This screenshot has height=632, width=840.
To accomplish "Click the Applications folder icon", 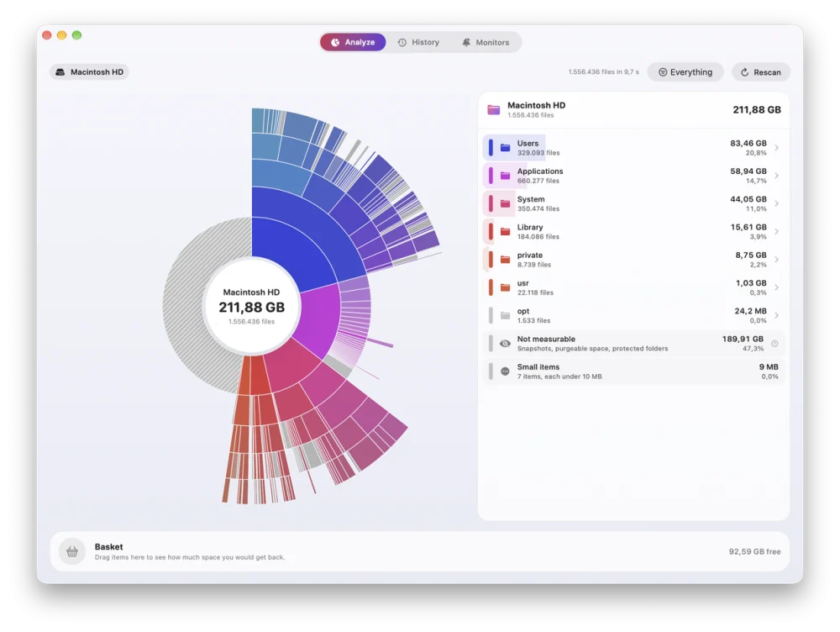I will (505, 176).
